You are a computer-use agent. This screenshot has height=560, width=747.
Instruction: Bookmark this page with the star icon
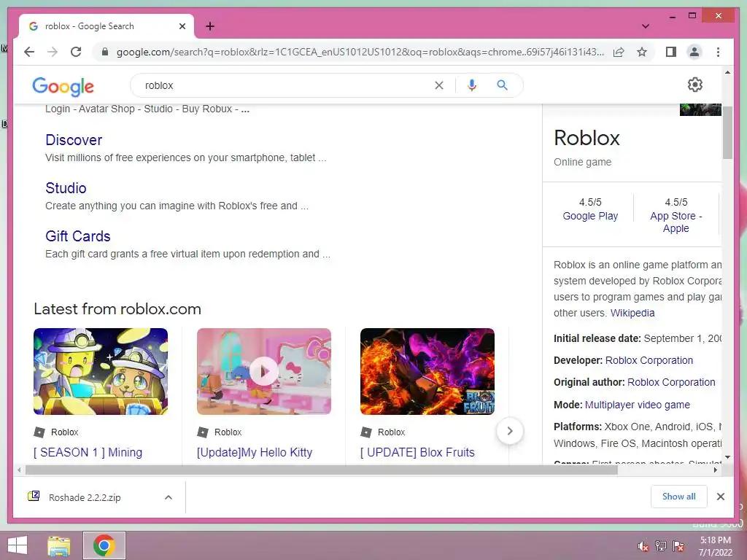[x=642, y=52]
